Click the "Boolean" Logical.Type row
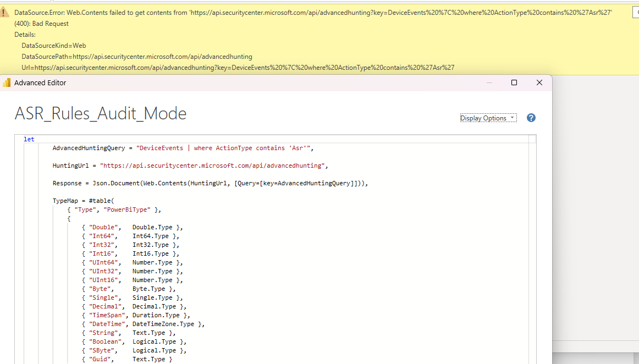Image resolution: width=639 pixels, height=364 pixels. (x=134, y=341)
